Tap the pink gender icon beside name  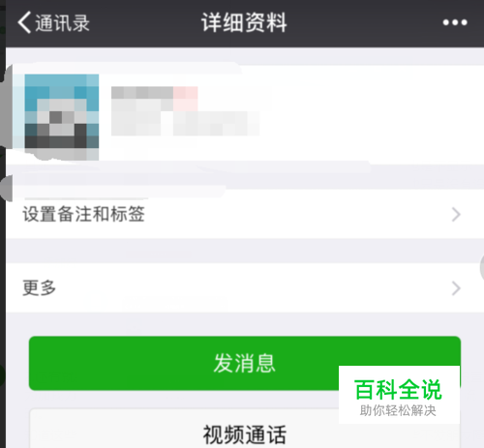coord(185,99)
